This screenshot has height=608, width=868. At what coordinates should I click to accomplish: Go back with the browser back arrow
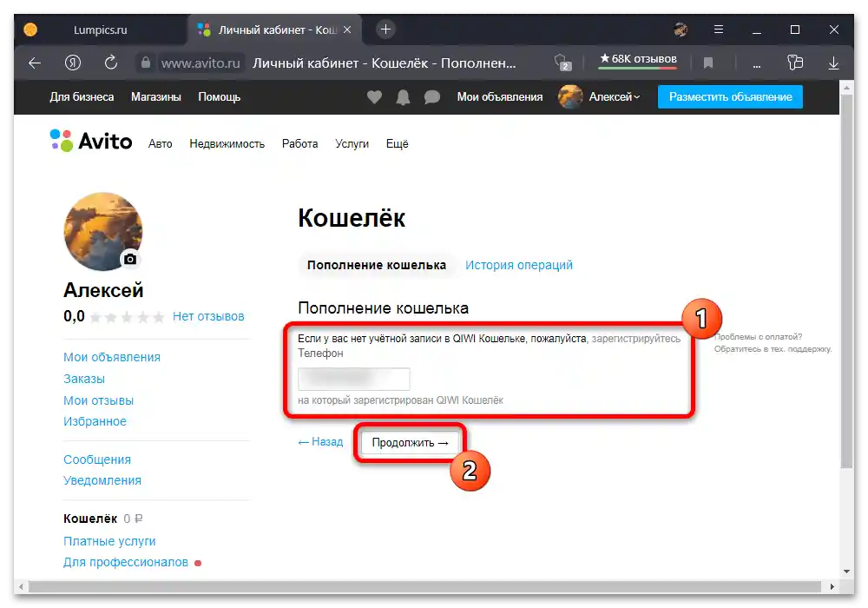[35, 63]
